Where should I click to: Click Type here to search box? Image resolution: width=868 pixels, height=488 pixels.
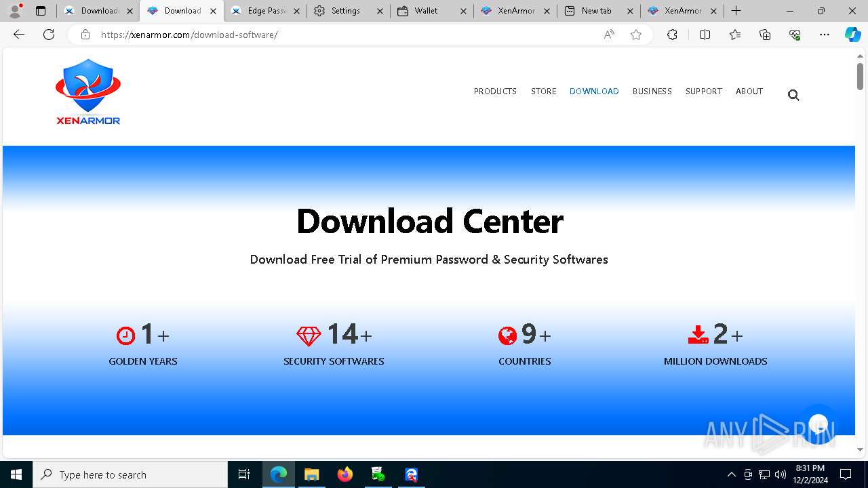(130, 474)
